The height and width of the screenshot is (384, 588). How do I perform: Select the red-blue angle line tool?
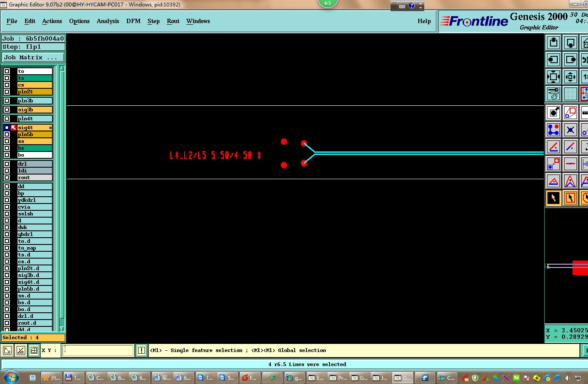(x=553, y=147)
